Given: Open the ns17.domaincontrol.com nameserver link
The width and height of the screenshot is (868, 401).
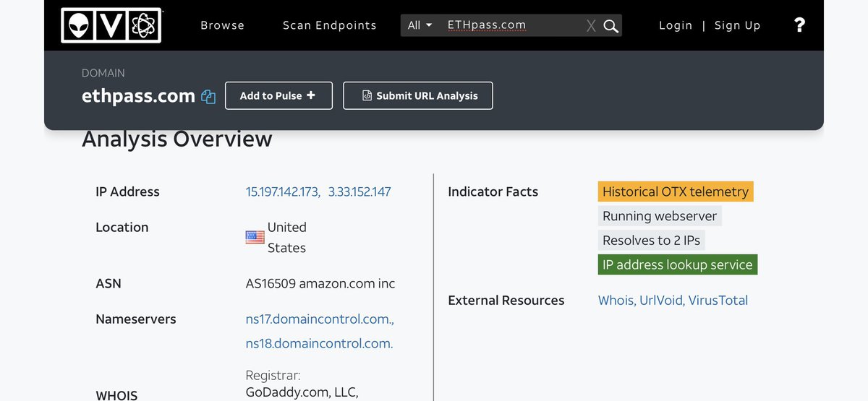Looking at the screenshot, I should click(319, 319).
